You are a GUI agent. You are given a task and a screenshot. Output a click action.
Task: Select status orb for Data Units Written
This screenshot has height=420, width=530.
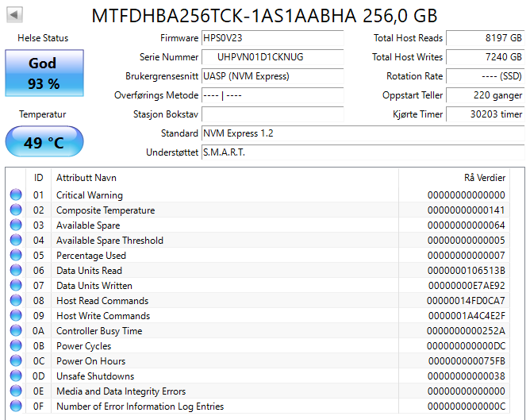pyautogui.click(x=16, y=286)
